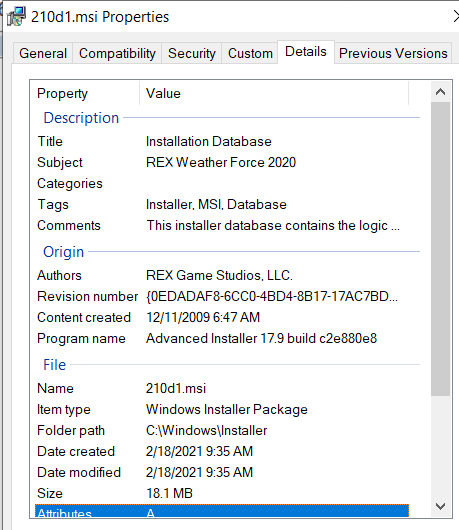Image resolution: width=459 pixels, height=530 pixels.
Task: Select the Title value 'Installation Database'
Action: [x=209, y=141]
